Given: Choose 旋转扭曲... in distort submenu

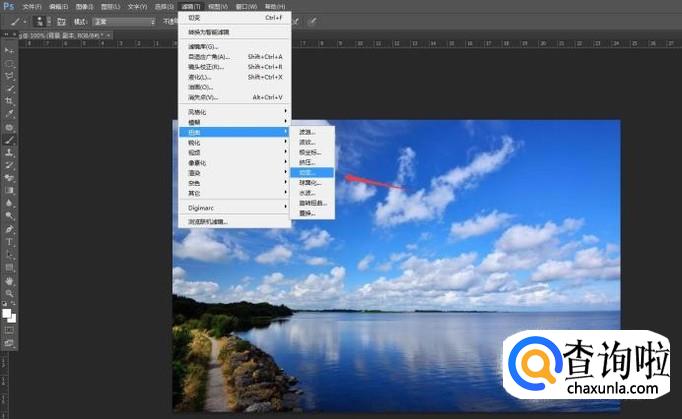Looking at the screenshot, I should (x=312, y=203).
